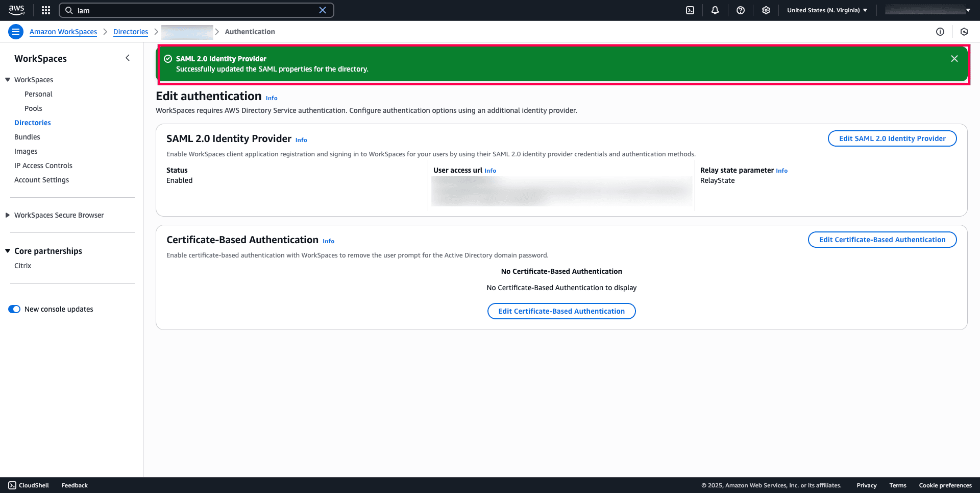Open the settings gear in the top bar
This screenshot has height=493, width=980.
[x=766, y=10]
